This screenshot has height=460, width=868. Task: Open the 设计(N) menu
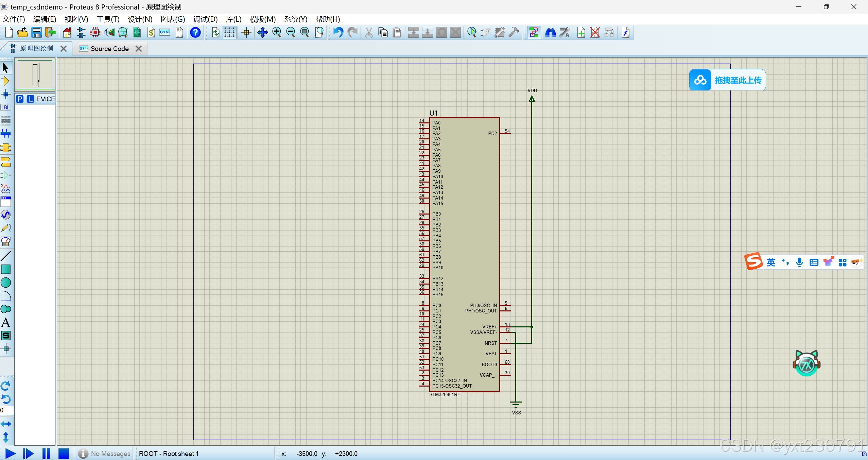(x=140, y=19)
